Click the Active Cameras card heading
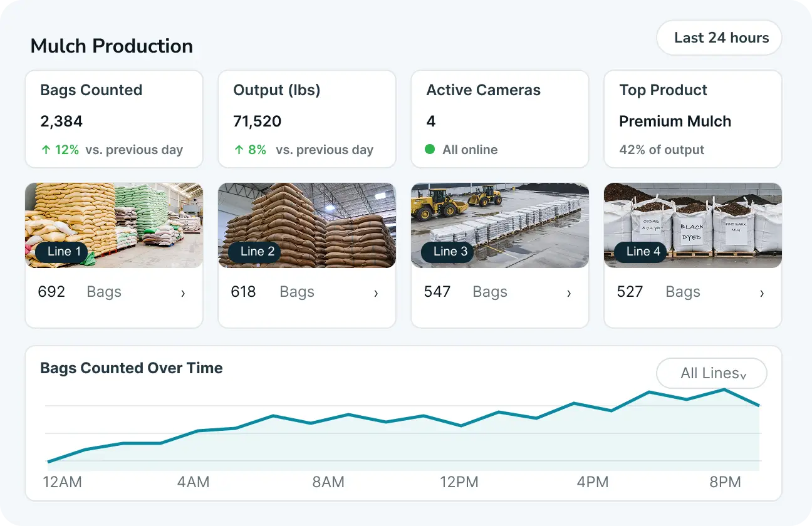 pyautogui.click(x=483, y=90)
